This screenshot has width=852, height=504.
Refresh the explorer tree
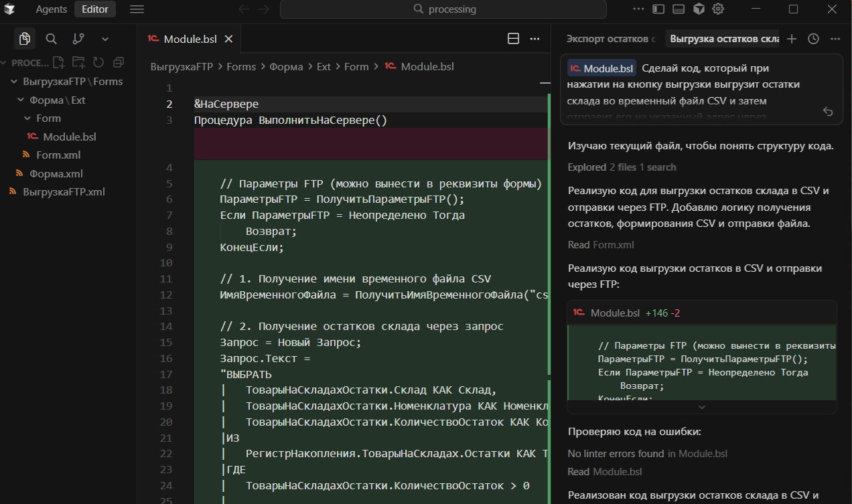(x=98, y=62)
